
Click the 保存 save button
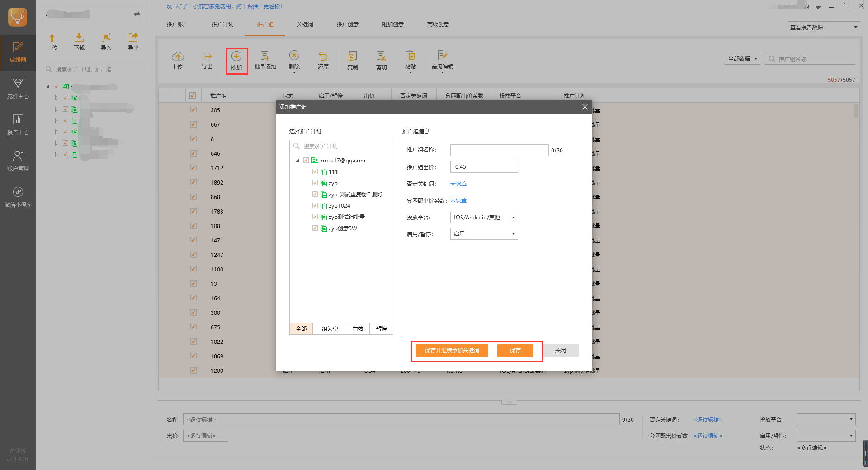point(515,351)
